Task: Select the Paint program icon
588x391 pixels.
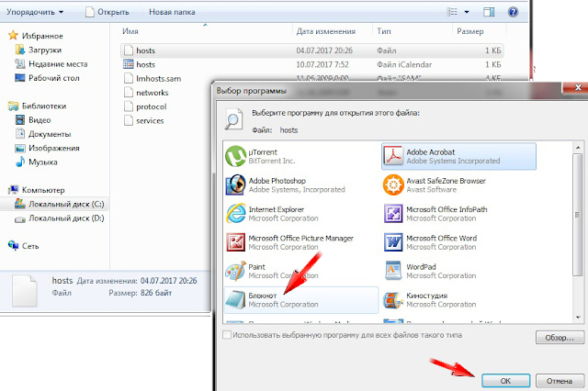Action: point(235,271)
